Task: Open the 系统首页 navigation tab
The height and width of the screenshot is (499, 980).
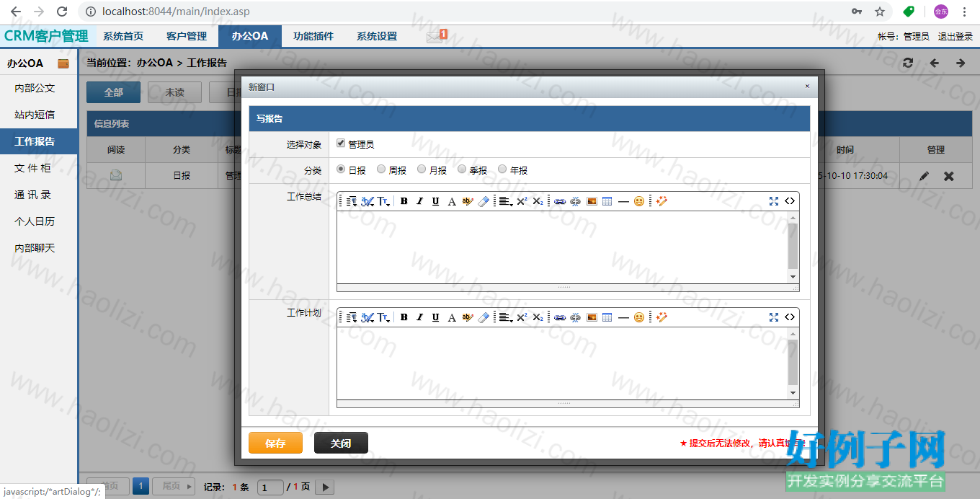Action: pyautogui.click(x=123, y=36)
